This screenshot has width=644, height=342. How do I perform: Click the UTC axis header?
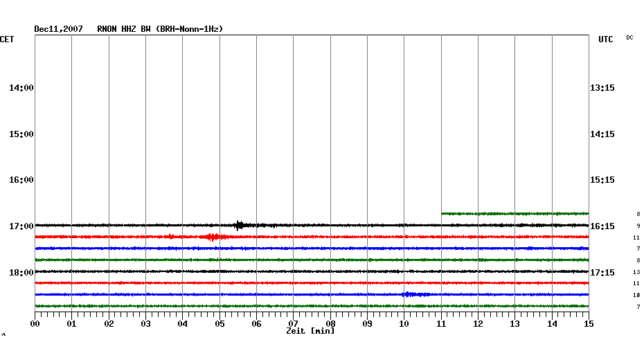[x=606, y=39]
